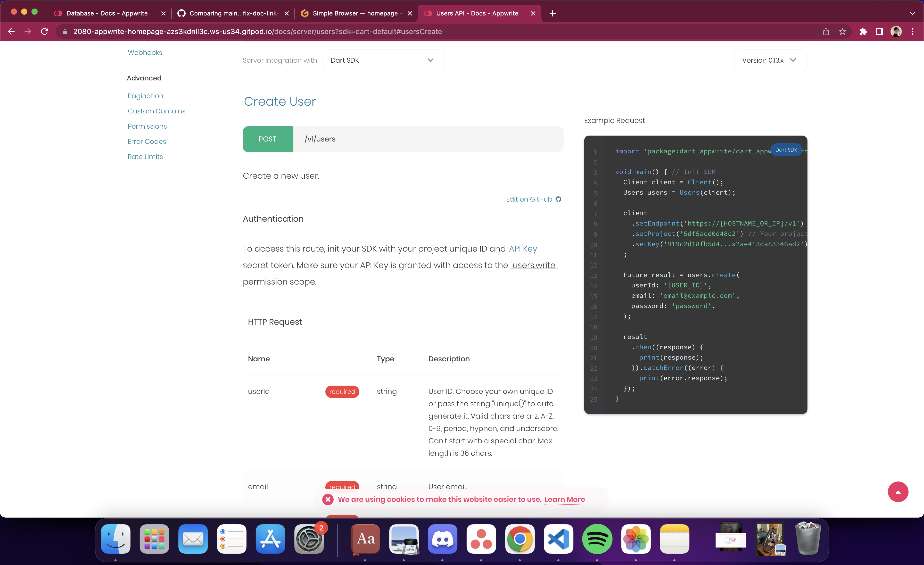Image resolution: width=924 pixels, height=565 pixels.
Task: Open Permissions sidebar link
Action: (x=147, y=126)
